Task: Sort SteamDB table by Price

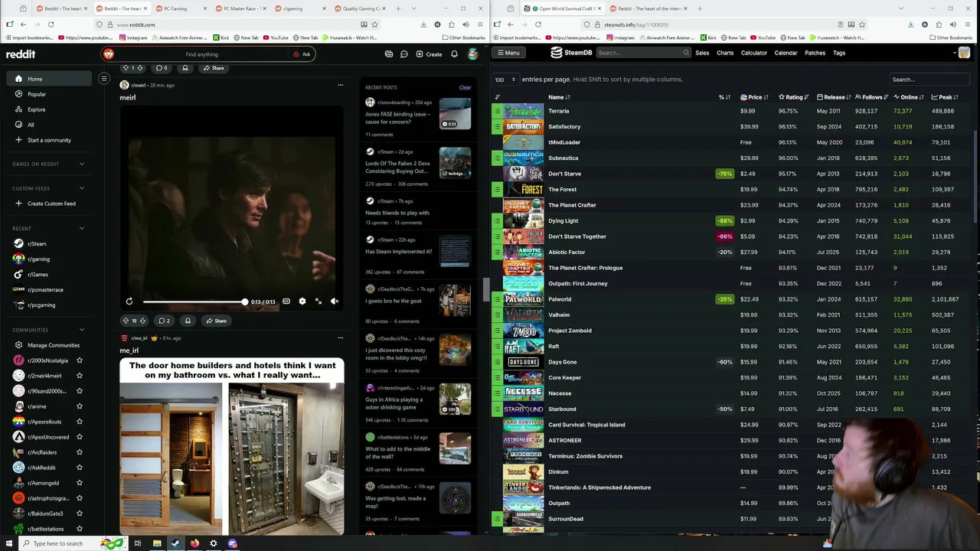Action: pyautogui.click(x=755, y=97)
